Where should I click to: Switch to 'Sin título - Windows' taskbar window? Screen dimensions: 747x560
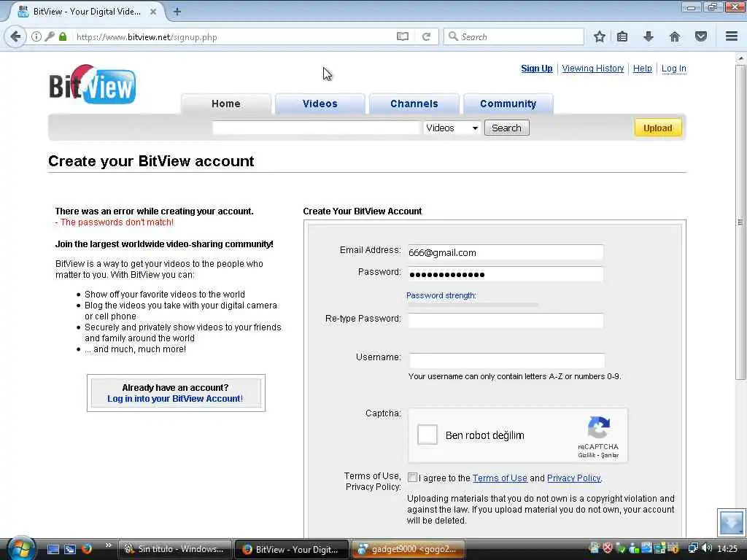(x=175, y=549)
